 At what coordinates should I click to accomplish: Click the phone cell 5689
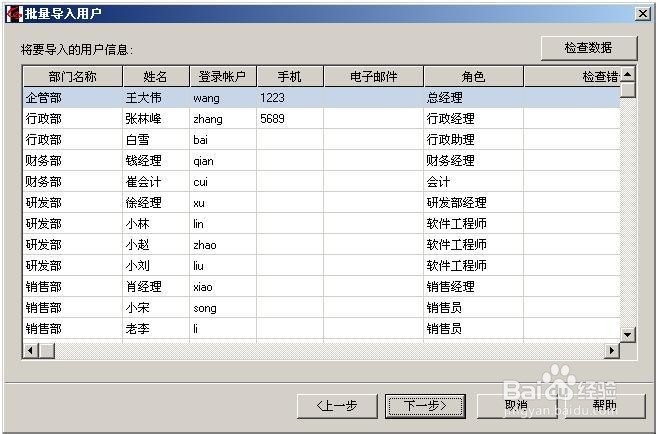(272, 119)
